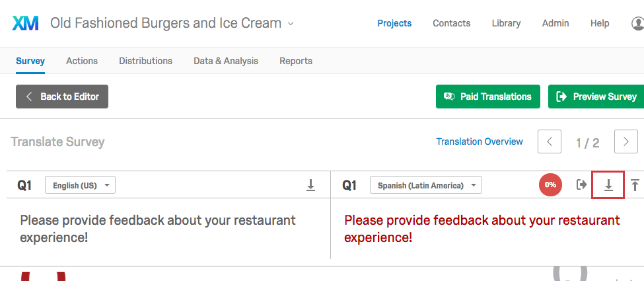Download the English (US) translation file
Image resolution: width=644 pixels, height=281 pixels.
311,185
